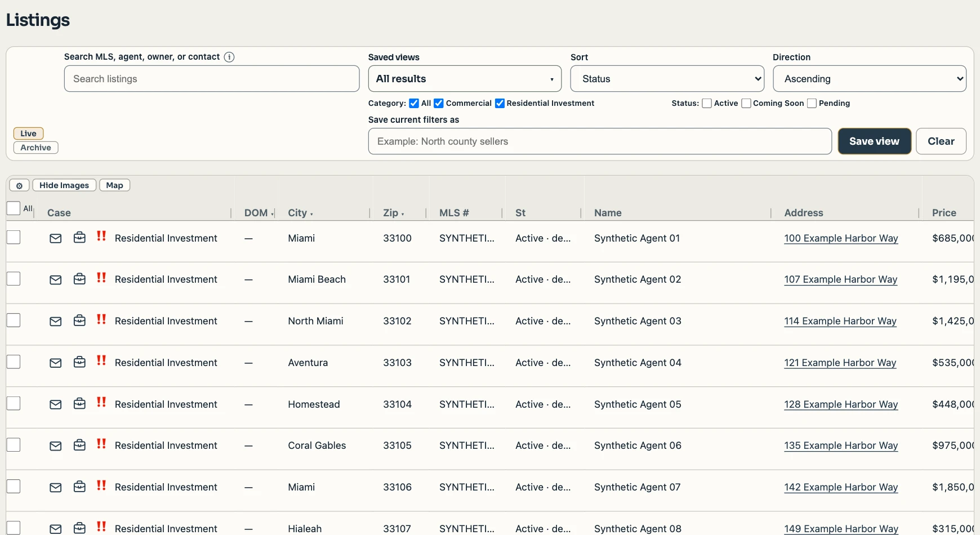Select the row for 107 Example Harbor Way
Screen dimensions: 980x535
(14, 279)
